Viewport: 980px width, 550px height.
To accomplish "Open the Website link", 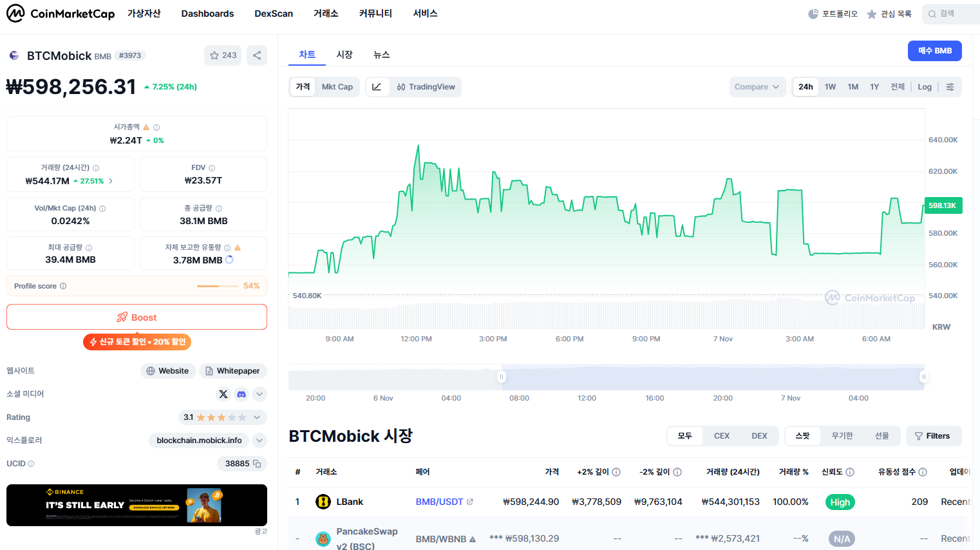I will [168, 371].
